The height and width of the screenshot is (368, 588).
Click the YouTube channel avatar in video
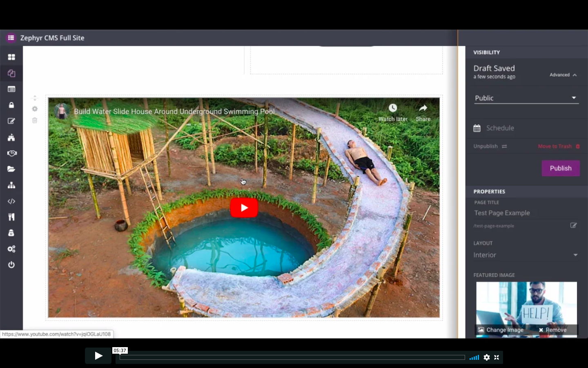coord(62,111)
